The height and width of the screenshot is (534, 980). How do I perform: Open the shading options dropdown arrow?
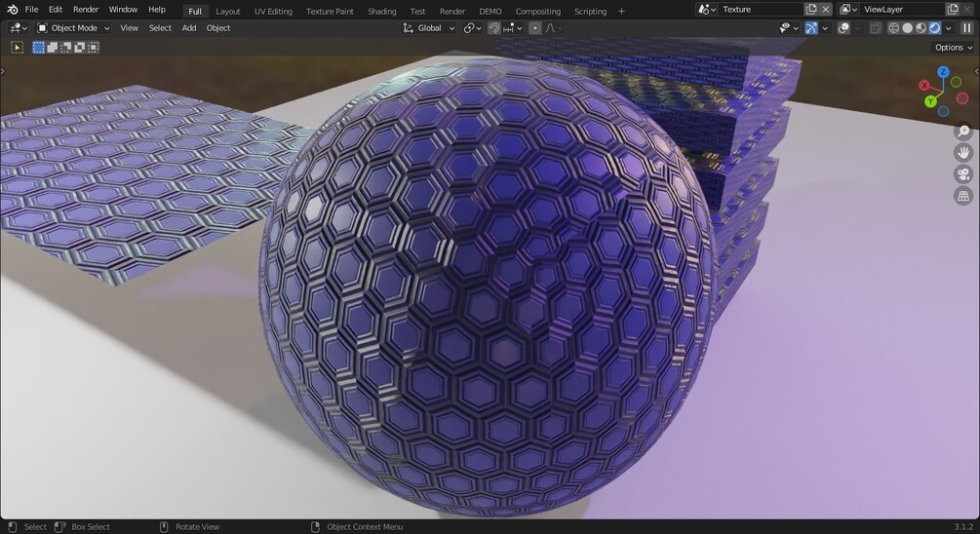(x=949, y=28)
